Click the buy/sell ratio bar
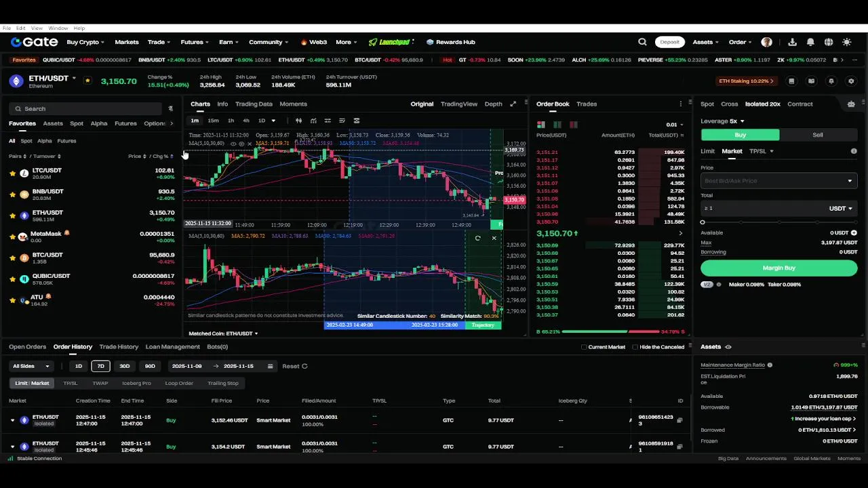 click(x=610, y=332)
